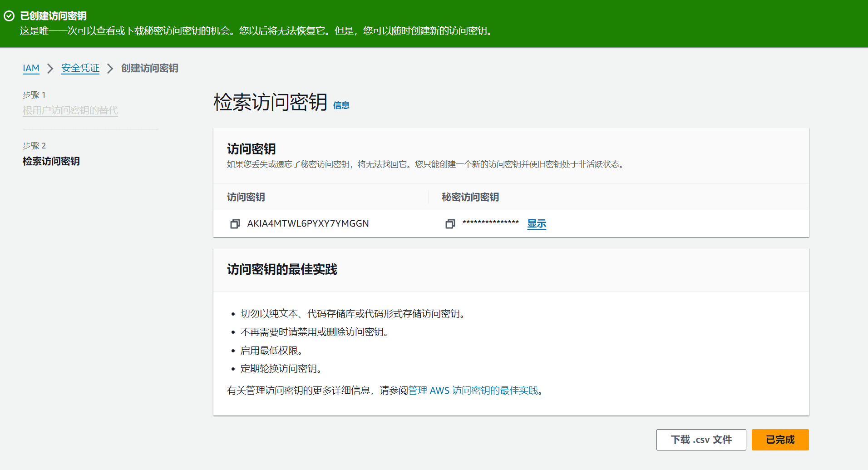868x470 pixels.
Task: Click the copy icon beside the masked secret key
Action: click(450, 224)
